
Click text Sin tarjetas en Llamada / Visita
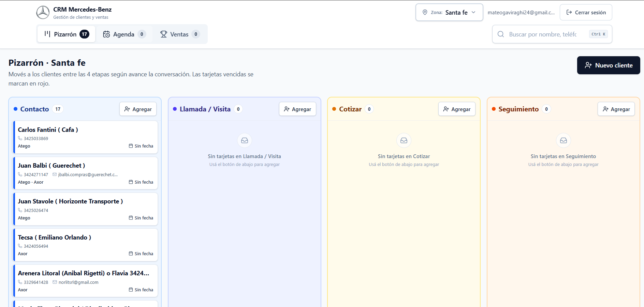tap(245, 156)
